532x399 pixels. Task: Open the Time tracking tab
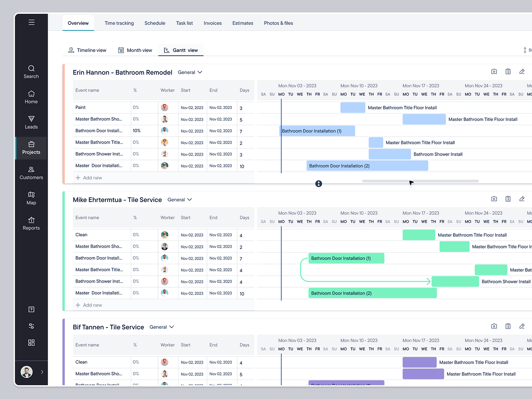pyautogui.click(x=119, y=23)
